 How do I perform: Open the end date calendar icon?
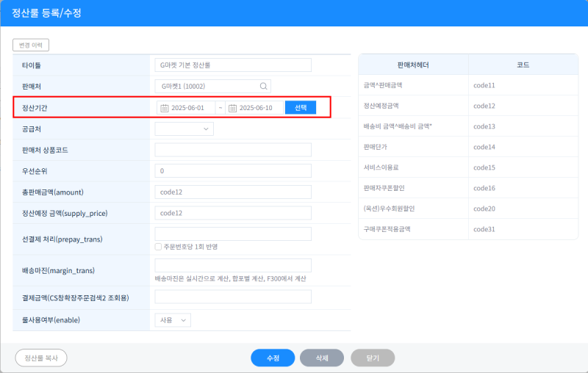click(x=232, y=108)
